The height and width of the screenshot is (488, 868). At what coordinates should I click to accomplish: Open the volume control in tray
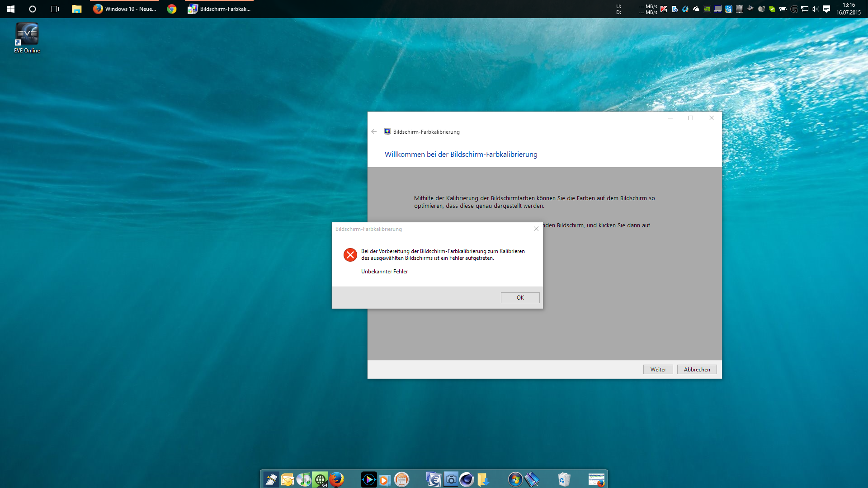(815, 9)
